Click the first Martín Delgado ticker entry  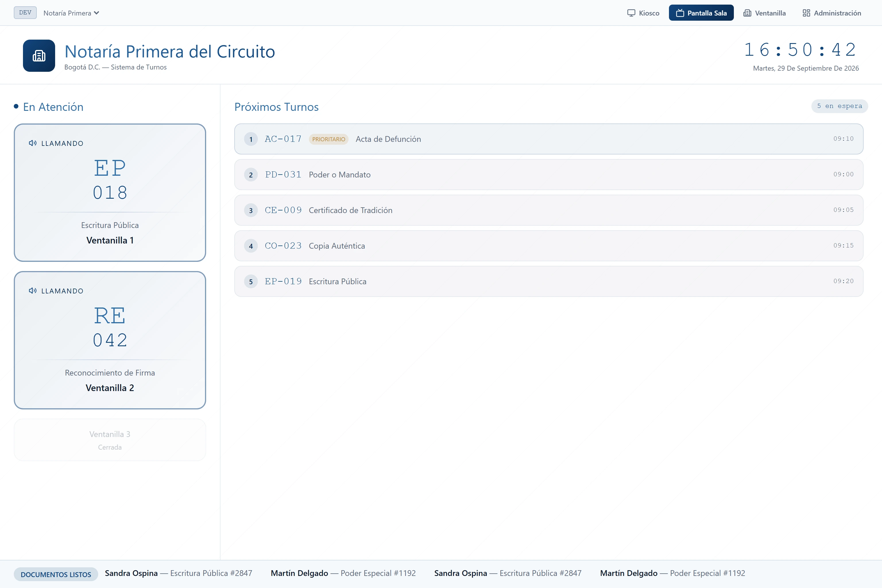coord(343,573)
